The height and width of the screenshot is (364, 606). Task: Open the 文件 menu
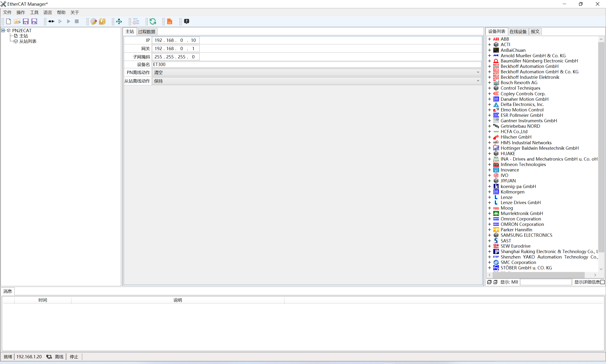click(7, 12)
